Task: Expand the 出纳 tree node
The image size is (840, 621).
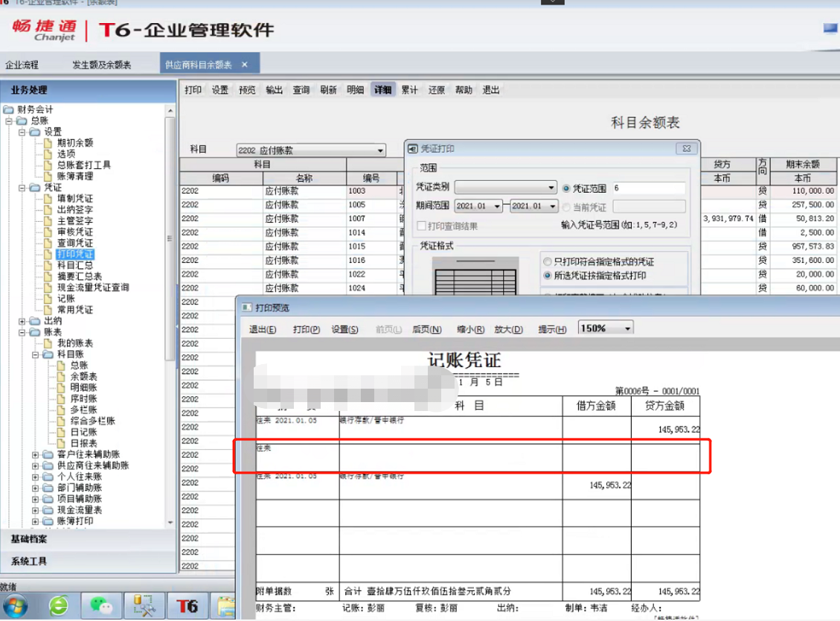Action: point(22,321)
